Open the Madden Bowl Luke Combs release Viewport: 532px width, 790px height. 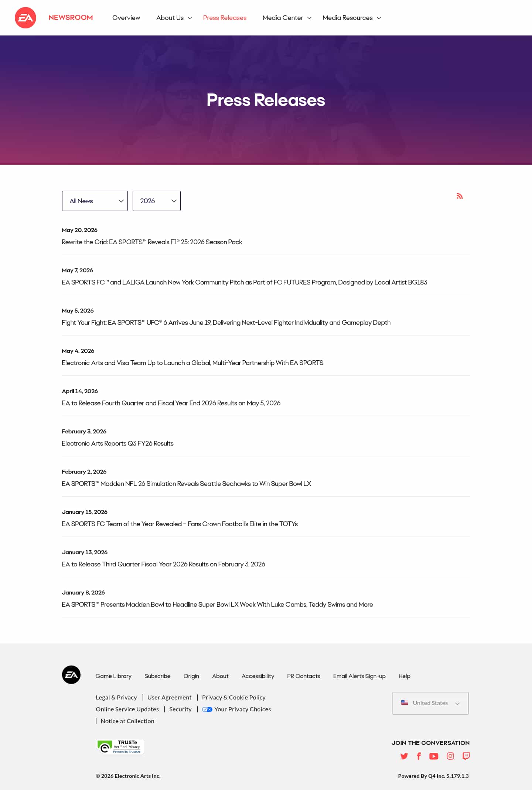(217, 605)
